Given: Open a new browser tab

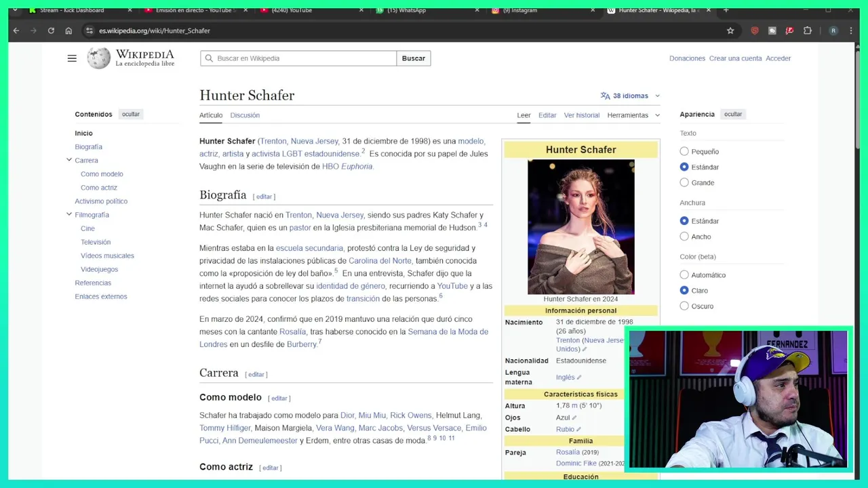Looking at the screenshot, I should [x=726, y=10].
